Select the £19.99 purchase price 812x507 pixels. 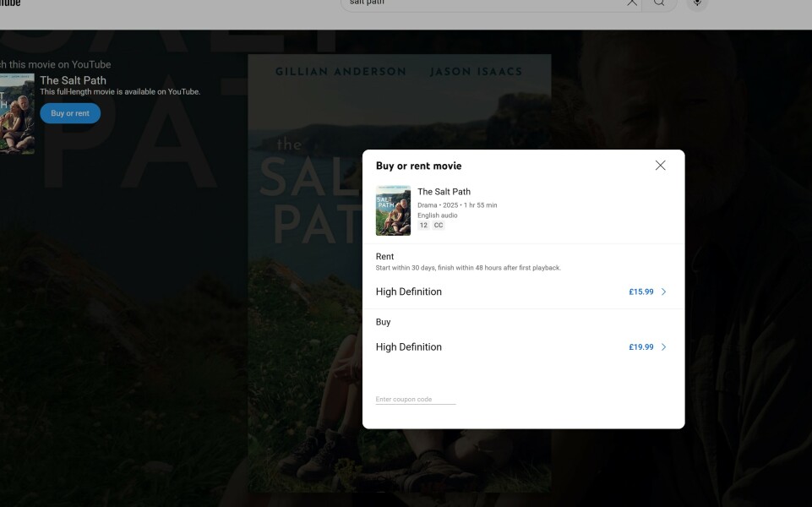click(640, 347)
